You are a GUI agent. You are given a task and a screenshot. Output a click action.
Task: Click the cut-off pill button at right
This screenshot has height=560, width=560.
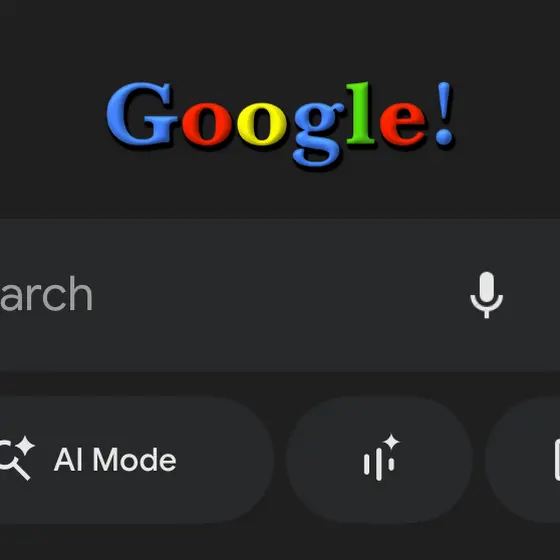[522, 460]
